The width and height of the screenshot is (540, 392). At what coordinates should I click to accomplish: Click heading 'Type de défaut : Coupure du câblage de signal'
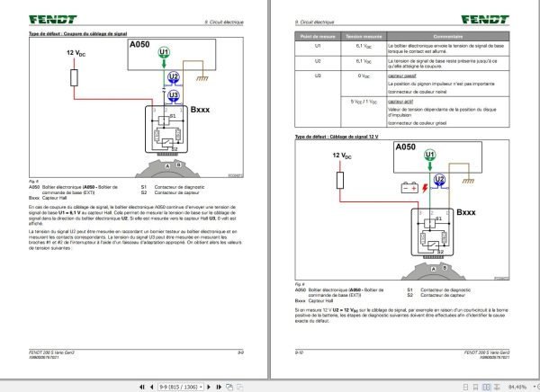[x=77, y=34]
